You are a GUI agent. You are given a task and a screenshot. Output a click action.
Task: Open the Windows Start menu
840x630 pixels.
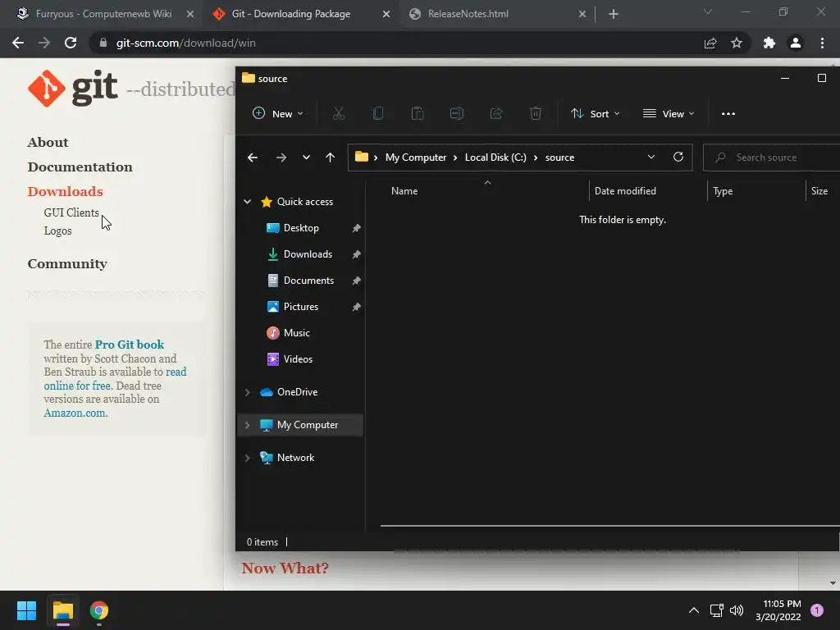pos(26,610)
